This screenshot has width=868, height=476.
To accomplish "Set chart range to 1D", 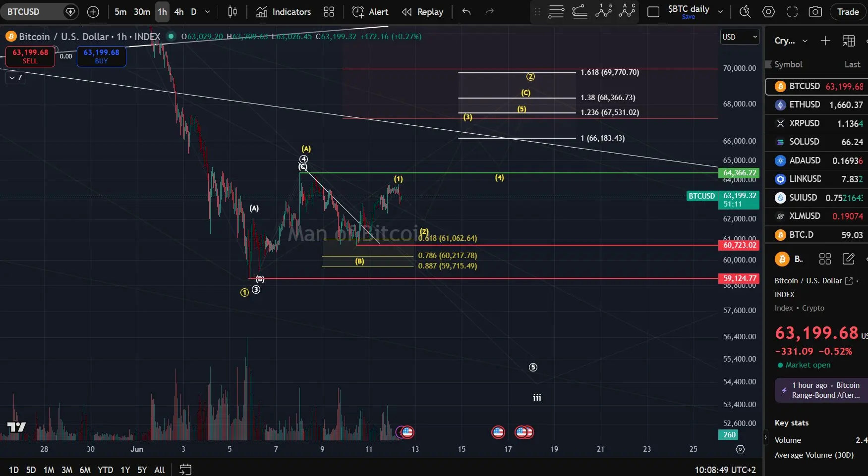I will tap(14, 470).
